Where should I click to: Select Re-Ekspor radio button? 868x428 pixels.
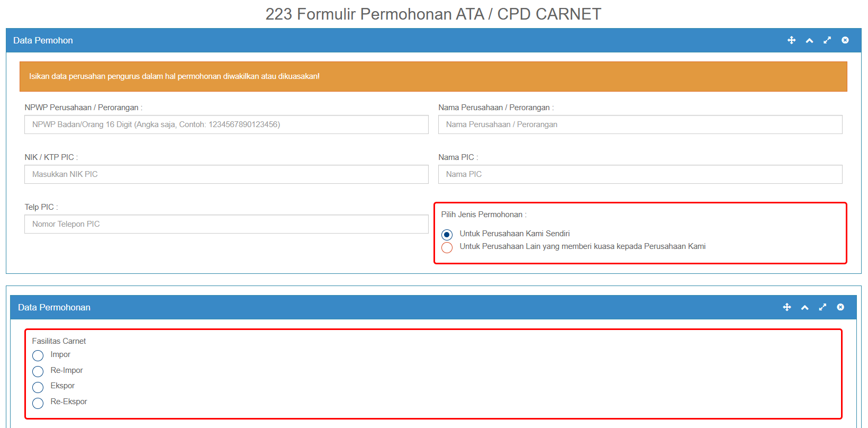38,403
